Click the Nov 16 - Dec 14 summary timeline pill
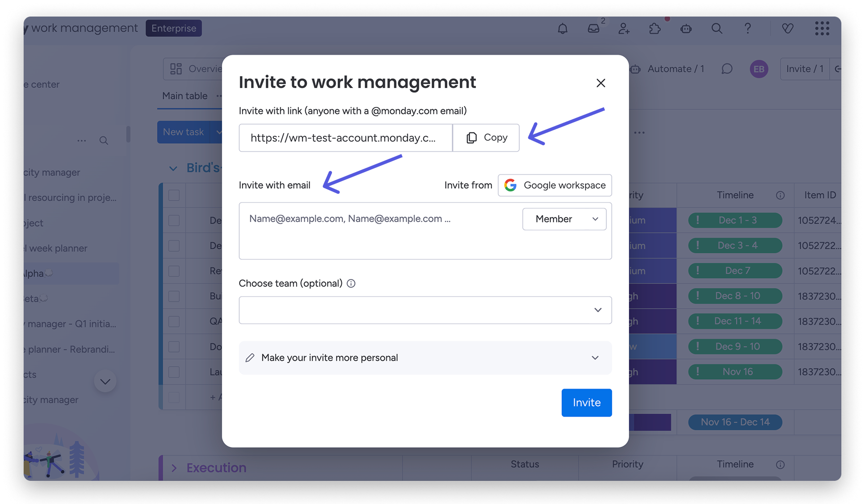The width and height of the screenshot is (865, 504). click(735, 422)
